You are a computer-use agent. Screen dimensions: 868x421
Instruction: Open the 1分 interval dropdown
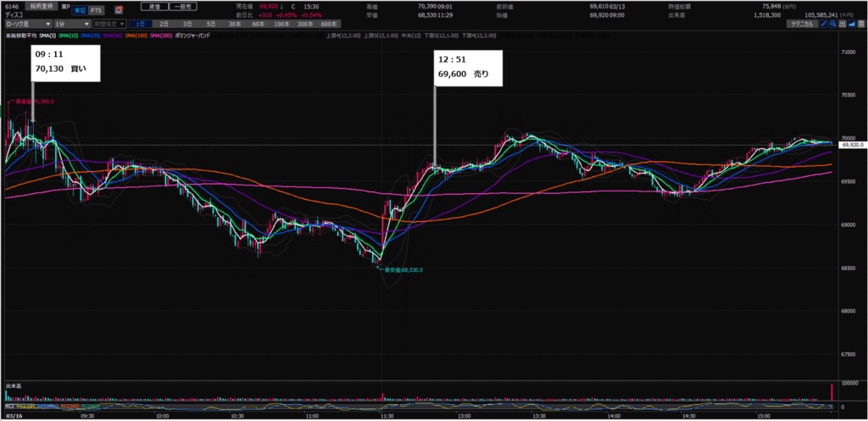coord(72,25)
